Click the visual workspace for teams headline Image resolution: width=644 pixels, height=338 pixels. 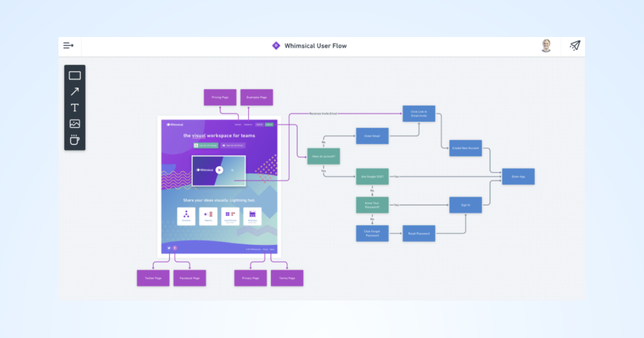(x=219, y=135)
